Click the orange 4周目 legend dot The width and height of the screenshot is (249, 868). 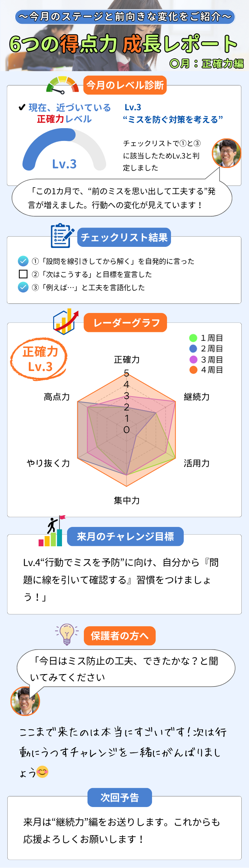click(193, 370)
